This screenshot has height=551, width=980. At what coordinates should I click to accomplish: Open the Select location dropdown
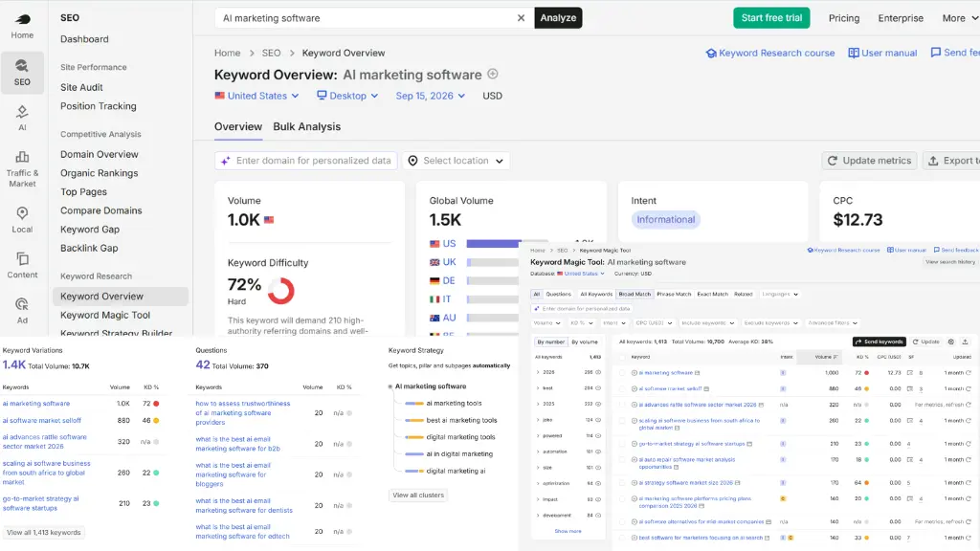pyautogui.click(x=457, y=161)
